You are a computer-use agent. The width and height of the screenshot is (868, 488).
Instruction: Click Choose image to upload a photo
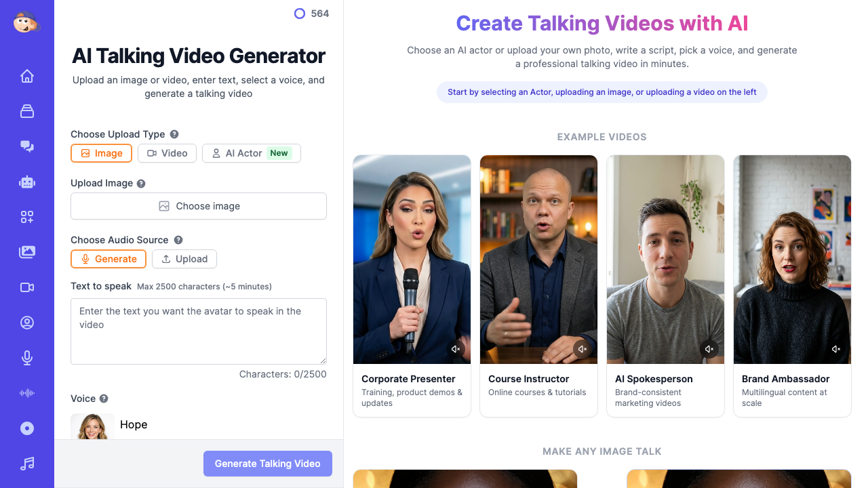coord(198,205)
